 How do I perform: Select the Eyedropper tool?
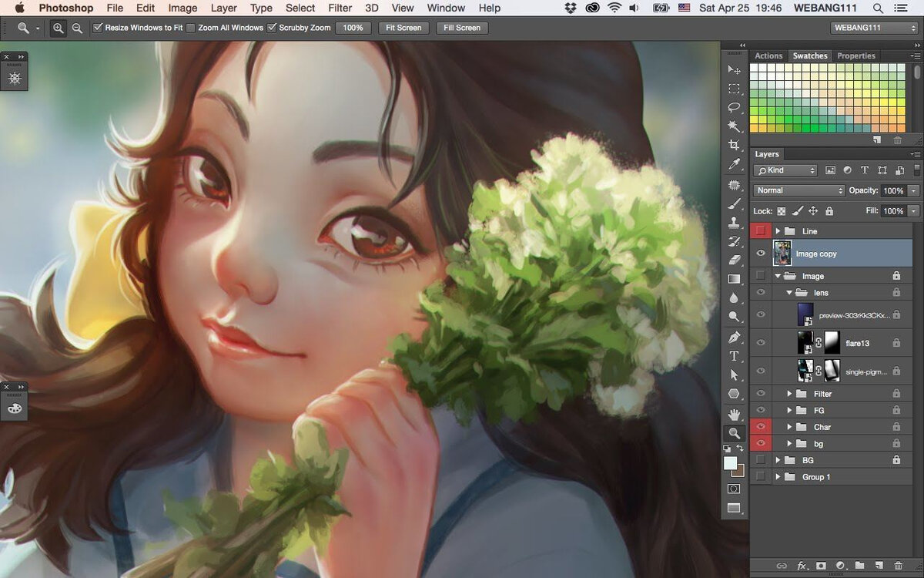[734, 164]
